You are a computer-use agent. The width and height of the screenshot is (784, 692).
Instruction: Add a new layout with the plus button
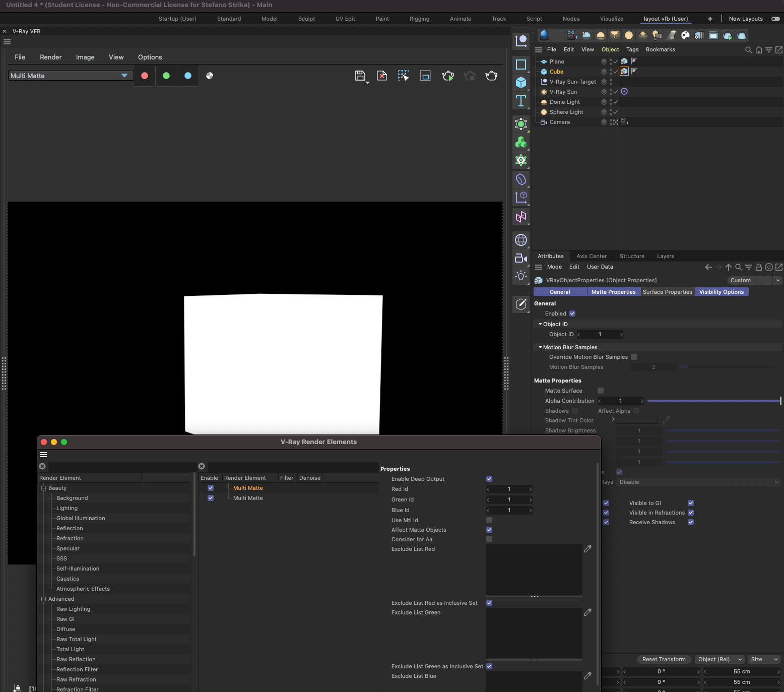point(710,19)
